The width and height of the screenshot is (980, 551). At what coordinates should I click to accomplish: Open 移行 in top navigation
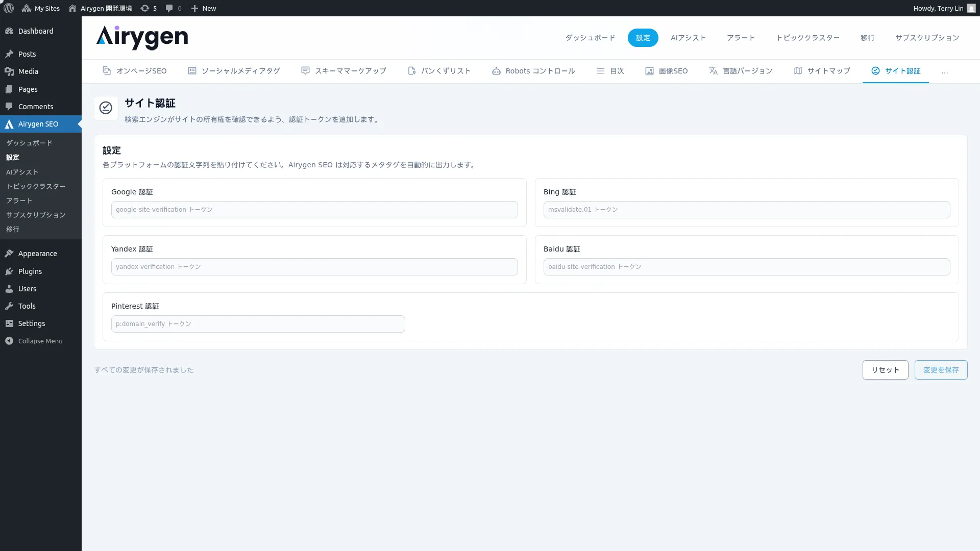click(x=867, y=38)
